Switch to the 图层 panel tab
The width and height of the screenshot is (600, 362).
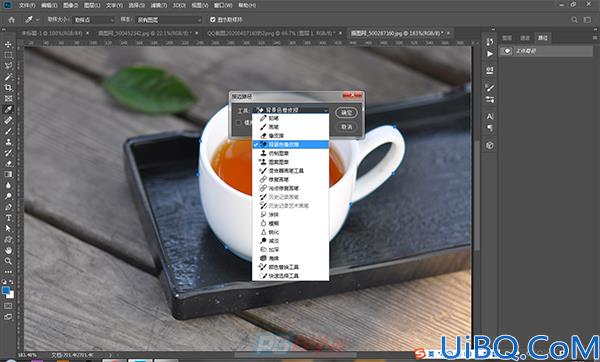507,38
